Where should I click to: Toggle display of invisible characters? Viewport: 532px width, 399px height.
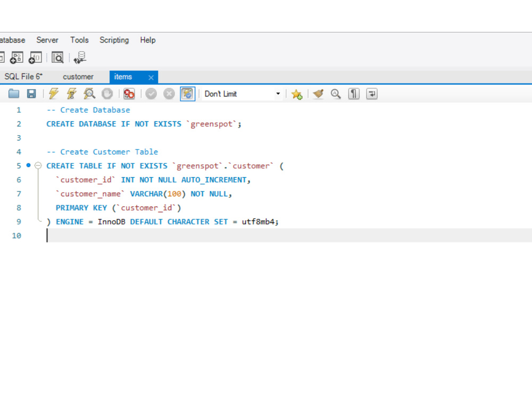[x=354, y=94]
